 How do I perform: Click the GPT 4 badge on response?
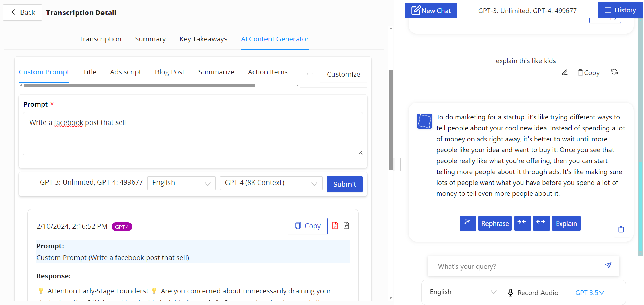[122, 227]
